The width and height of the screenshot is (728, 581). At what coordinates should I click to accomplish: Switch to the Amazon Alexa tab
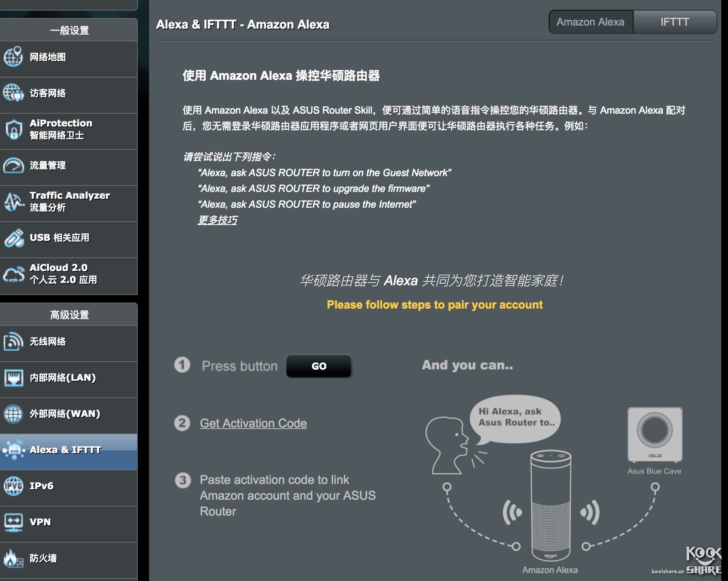591,22
